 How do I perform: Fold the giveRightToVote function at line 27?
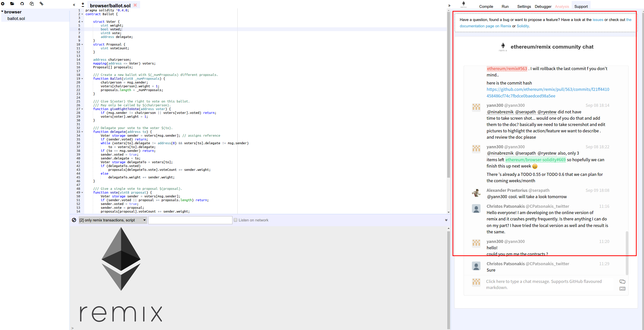[82, 109]
